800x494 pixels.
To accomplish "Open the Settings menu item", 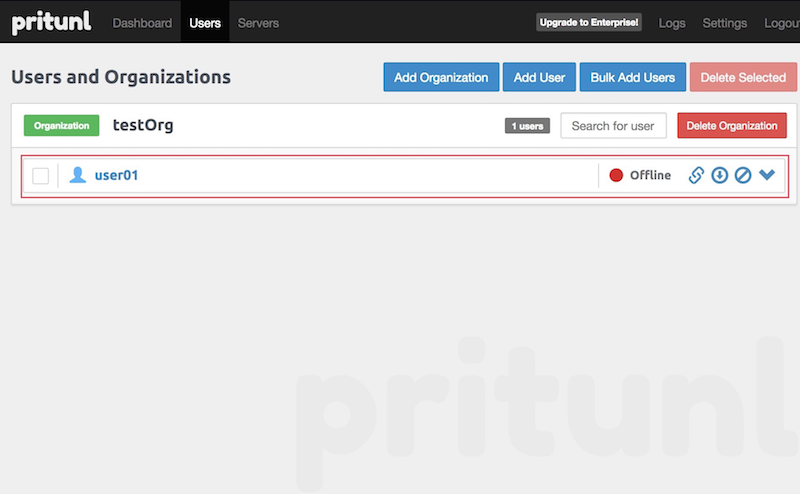I will point(724,22).
